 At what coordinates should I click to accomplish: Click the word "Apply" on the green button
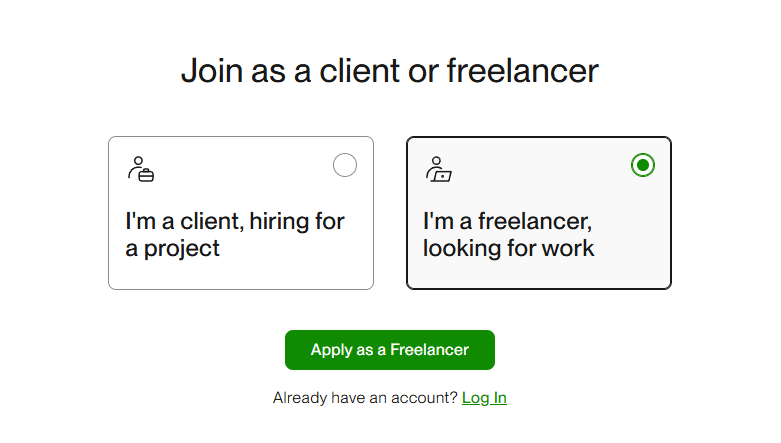[x=331, y=350]
